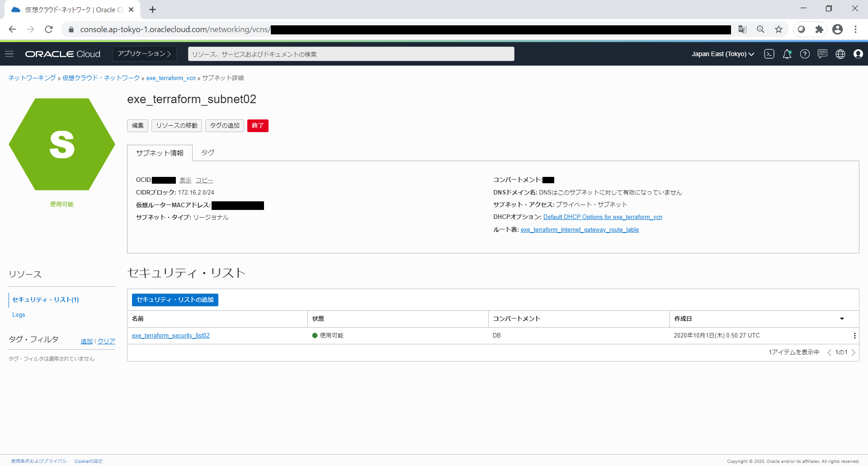Click セキュリティ・リストの追加 button
The height and width of the screenshot is (466, 868).
175,300
